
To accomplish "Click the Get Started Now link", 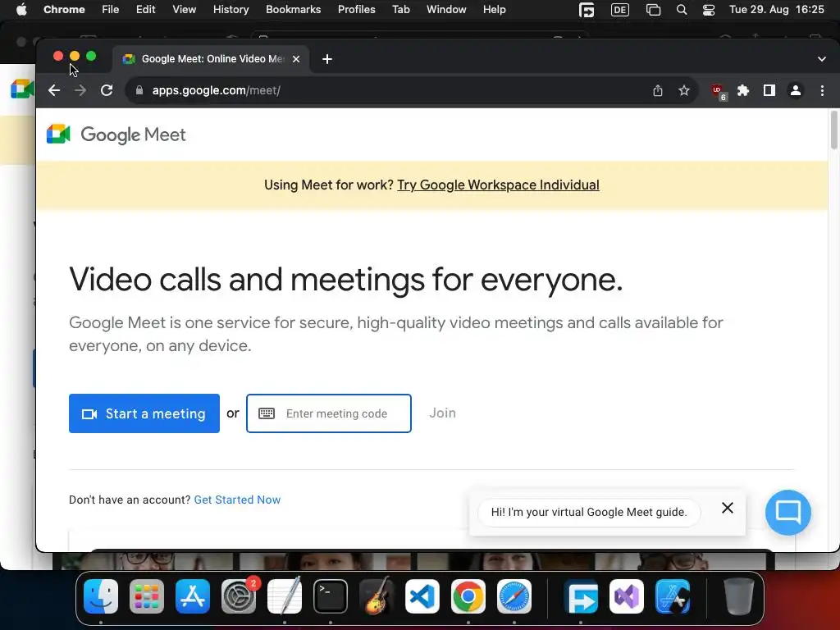I will pyautogui.click(x=237, y=500).
